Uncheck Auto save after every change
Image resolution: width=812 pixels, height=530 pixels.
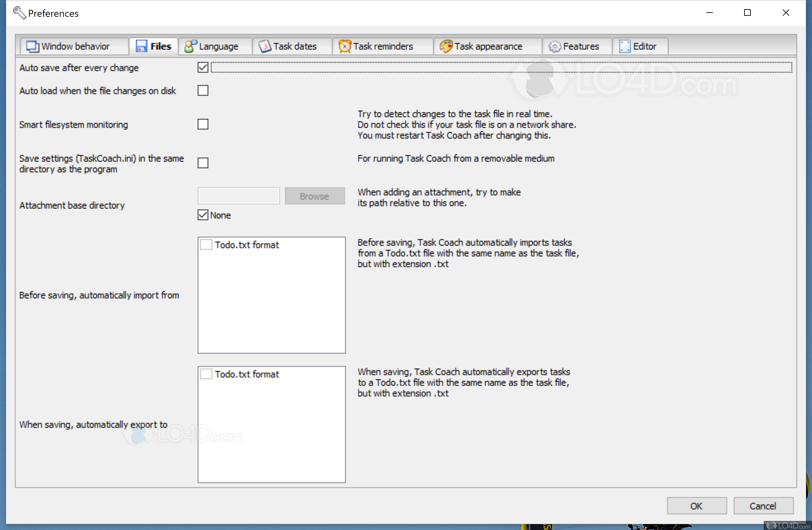203,67
